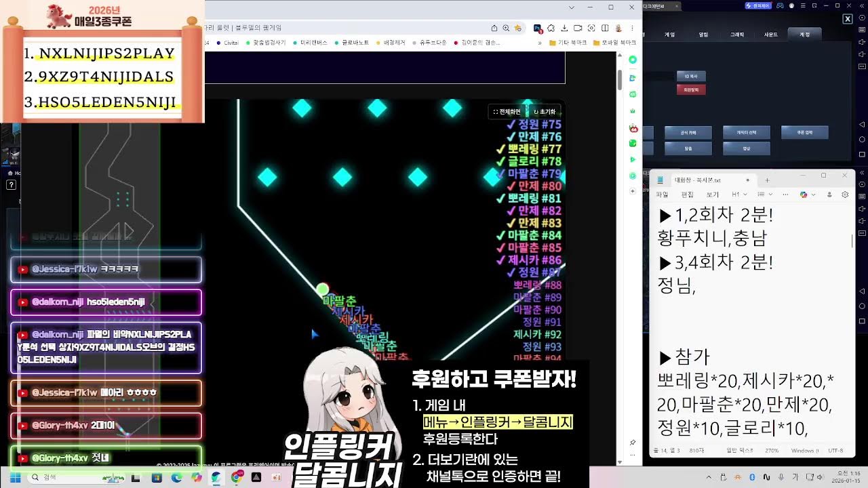The height and width of the screenshot is (488, 868).
Task: Expand the bookmarks overflow chevron
Action: tap(540, 42)
